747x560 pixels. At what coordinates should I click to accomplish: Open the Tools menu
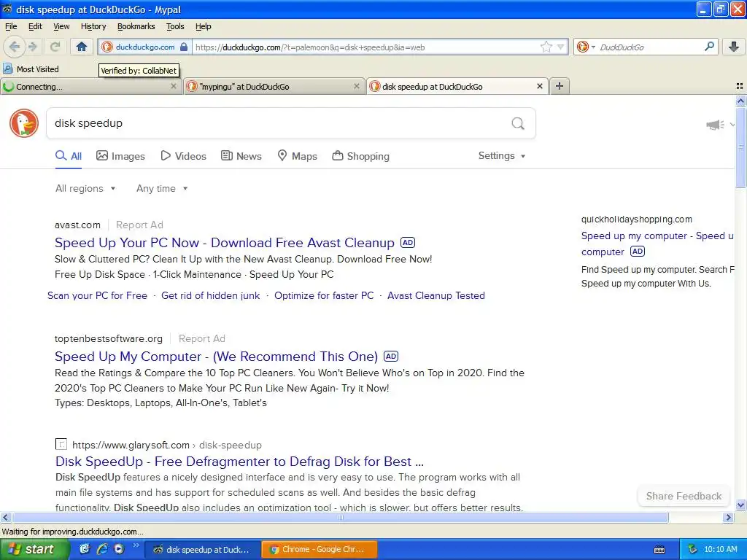tap(175, 26)
